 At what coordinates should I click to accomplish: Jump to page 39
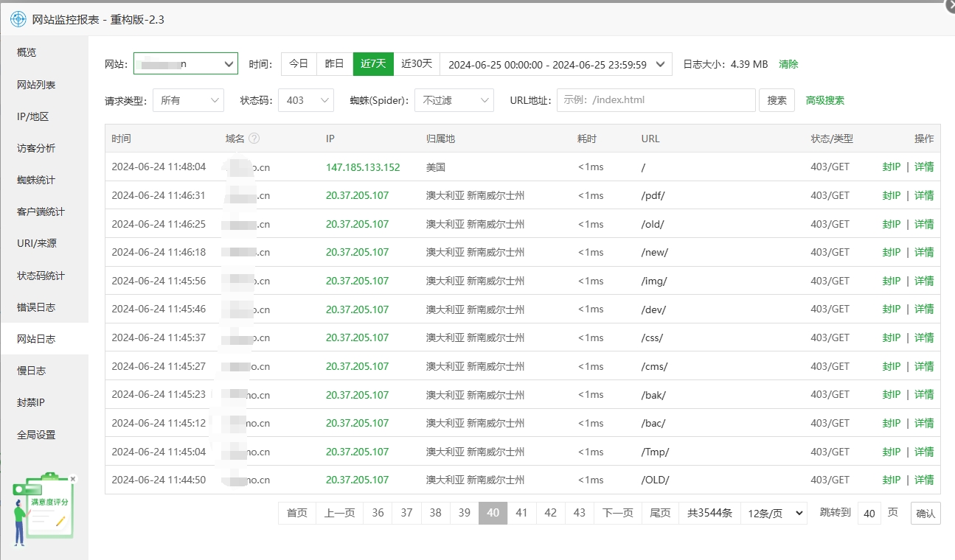pos(465,513)
